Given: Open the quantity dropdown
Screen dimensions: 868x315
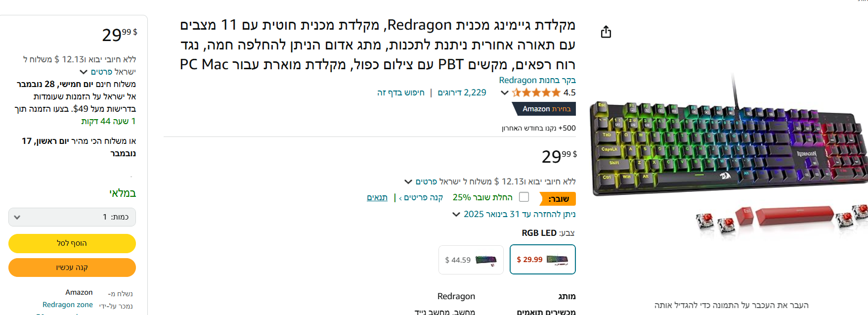Looking at the screenshot, I should 72,217.
